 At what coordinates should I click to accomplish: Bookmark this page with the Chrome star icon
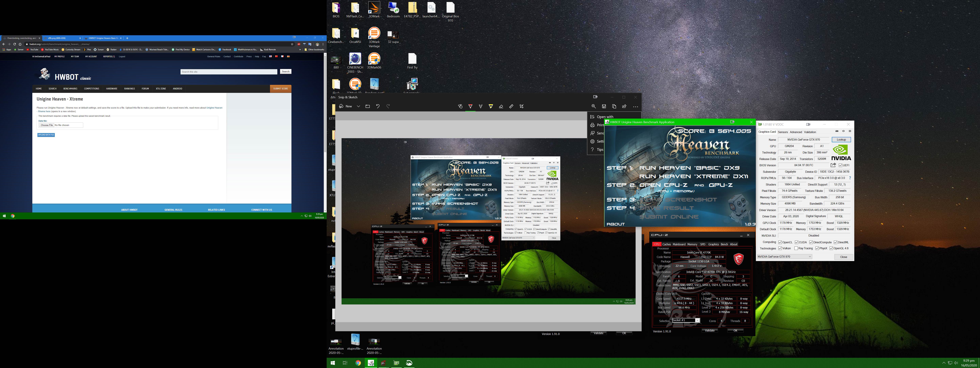pos(292,44)
